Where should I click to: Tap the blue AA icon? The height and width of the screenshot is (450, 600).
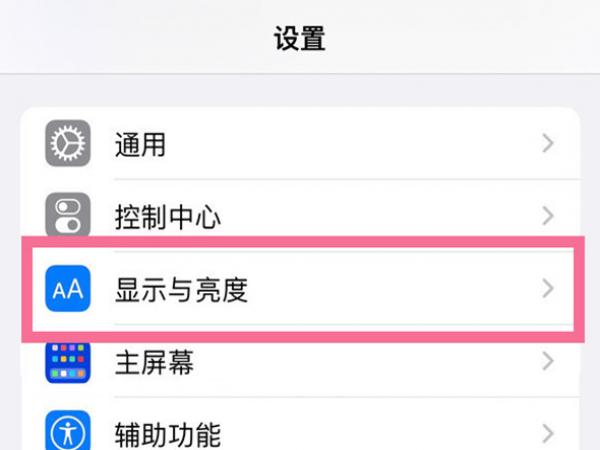coord(68,290)
